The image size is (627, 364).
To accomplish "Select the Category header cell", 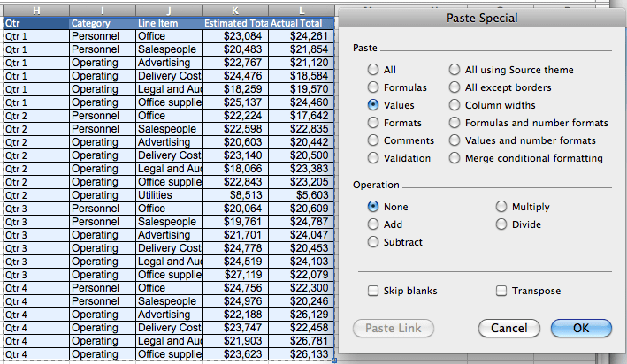I will pyautogui.click(x=101, y=23).
